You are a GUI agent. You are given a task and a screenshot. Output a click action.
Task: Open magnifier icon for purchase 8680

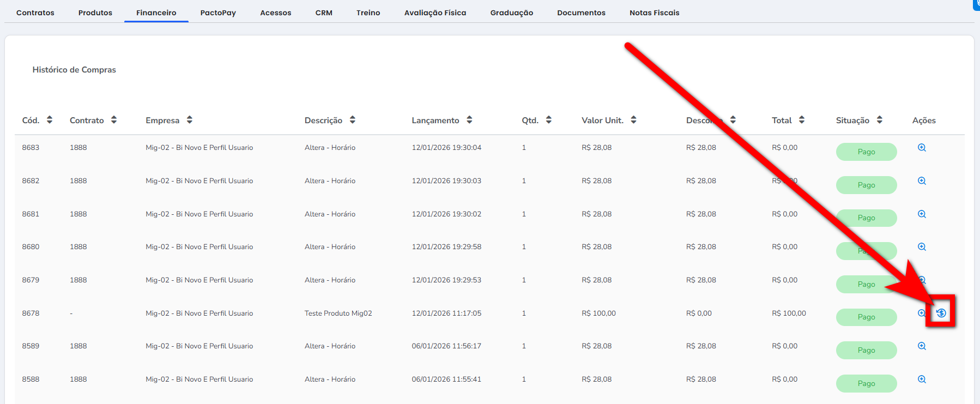pyautogui.click(x=922, y=247)
